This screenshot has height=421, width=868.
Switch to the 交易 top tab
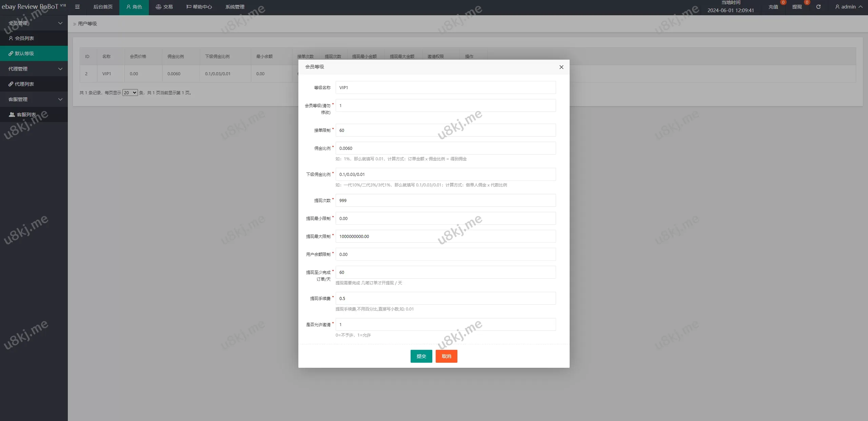pos(164,7)
